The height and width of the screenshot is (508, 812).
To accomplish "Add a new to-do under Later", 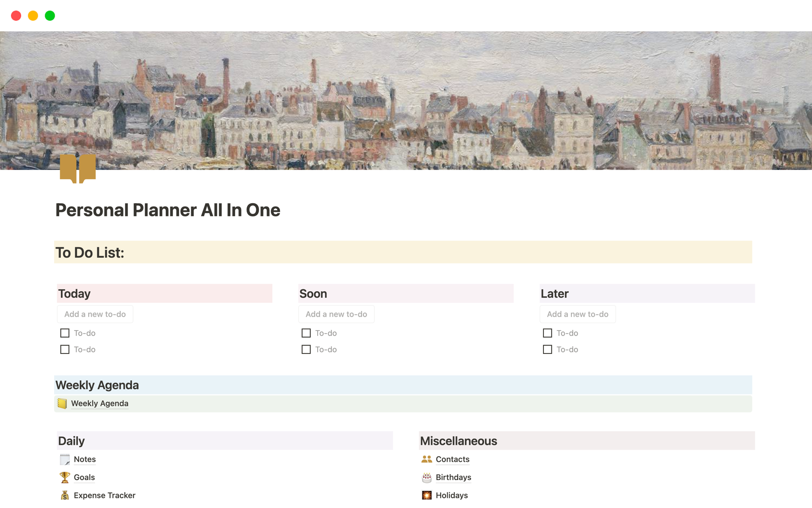I will [577, 314].
